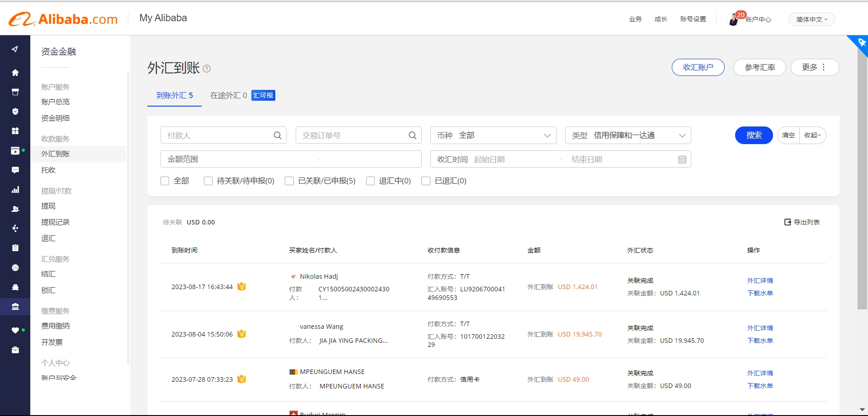This screenshot has width=868, height=416.
Task: Collapse filters with 收起 button
Action: [812, 135]
